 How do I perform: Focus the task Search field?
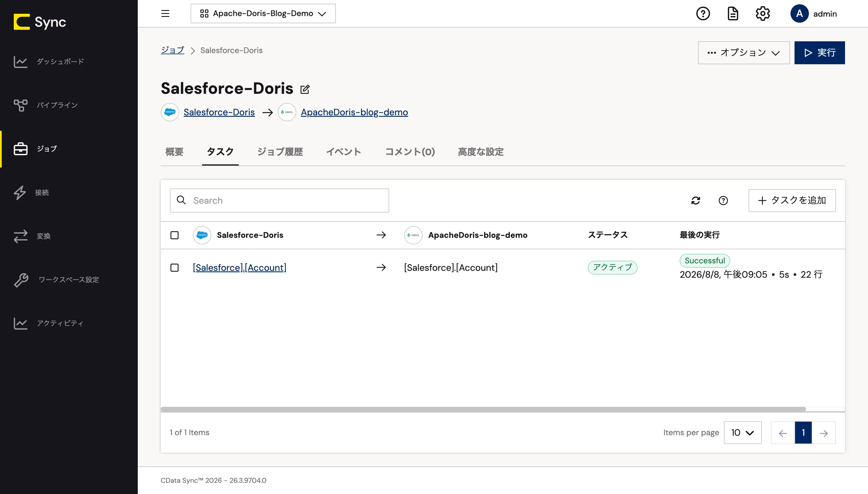tap(279, 201)
